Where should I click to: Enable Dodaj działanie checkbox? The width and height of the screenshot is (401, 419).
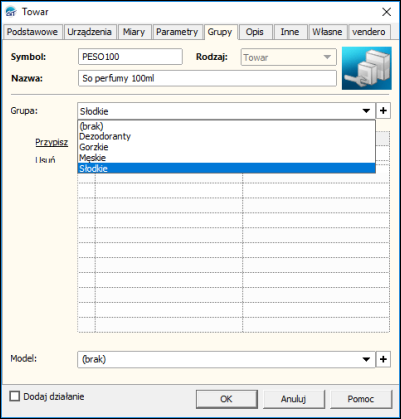coord(15,396)
